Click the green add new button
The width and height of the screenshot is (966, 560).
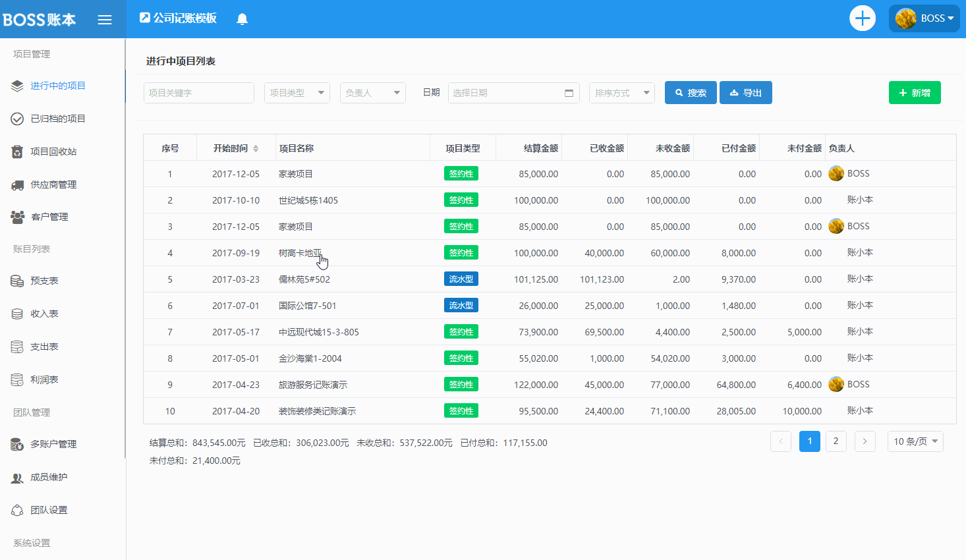coord(914,93)
